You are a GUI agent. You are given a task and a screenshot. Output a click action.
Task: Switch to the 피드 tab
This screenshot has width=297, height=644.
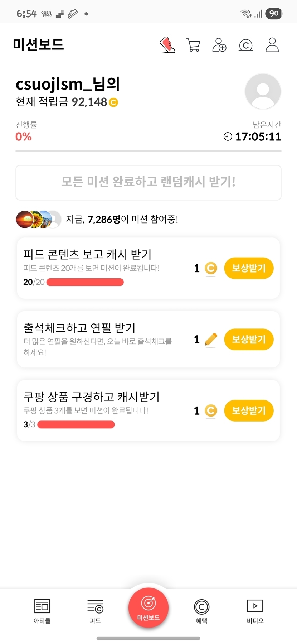pos(95,611)
